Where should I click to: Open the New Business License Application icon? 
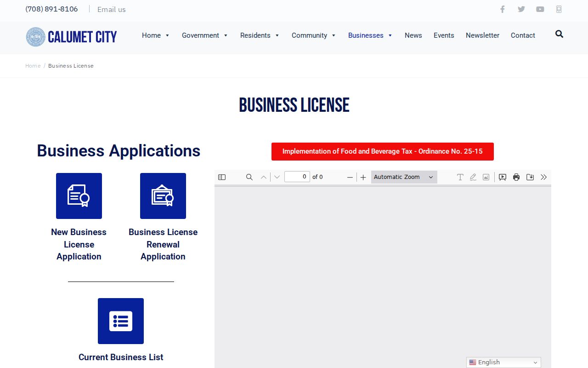pyautogui.click(x=79, y=196)
